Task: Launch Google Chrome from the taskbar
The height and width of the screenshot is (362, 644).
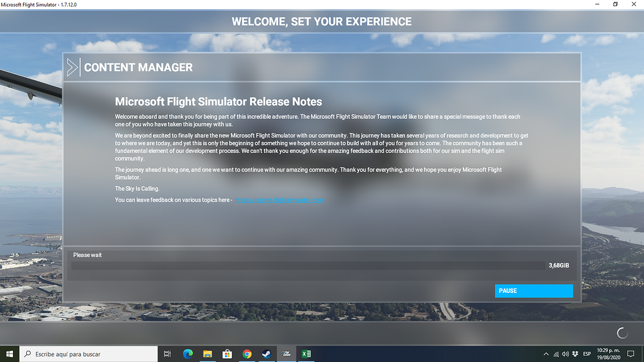Action: (247, 354)
